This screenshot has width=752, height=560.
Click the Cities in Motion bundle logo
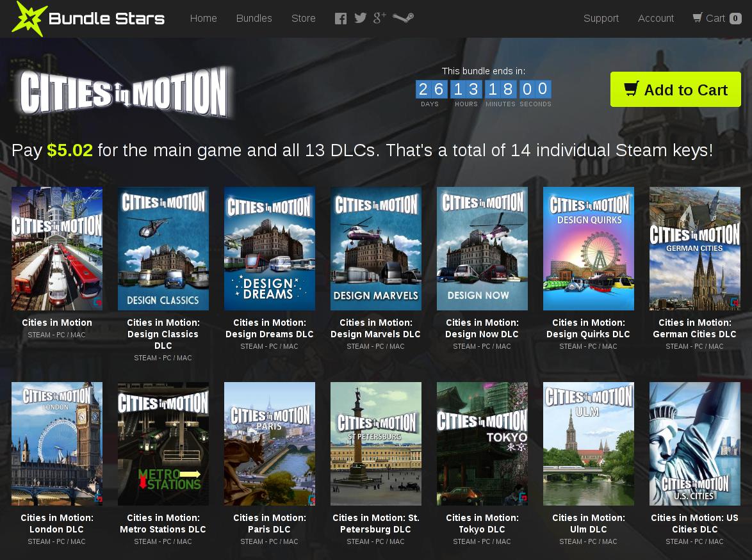(125, 92)
